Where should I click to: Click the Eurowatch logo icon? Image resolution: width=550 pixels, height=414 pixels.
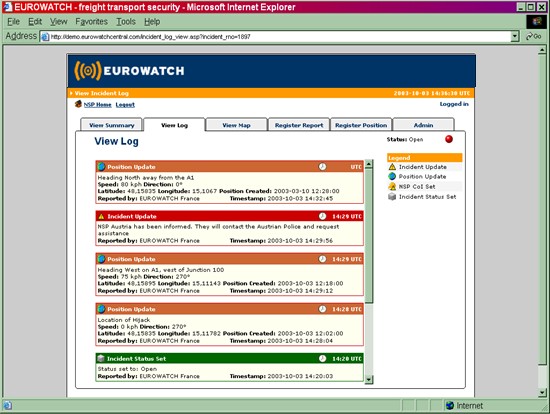(x=88, y=71)
